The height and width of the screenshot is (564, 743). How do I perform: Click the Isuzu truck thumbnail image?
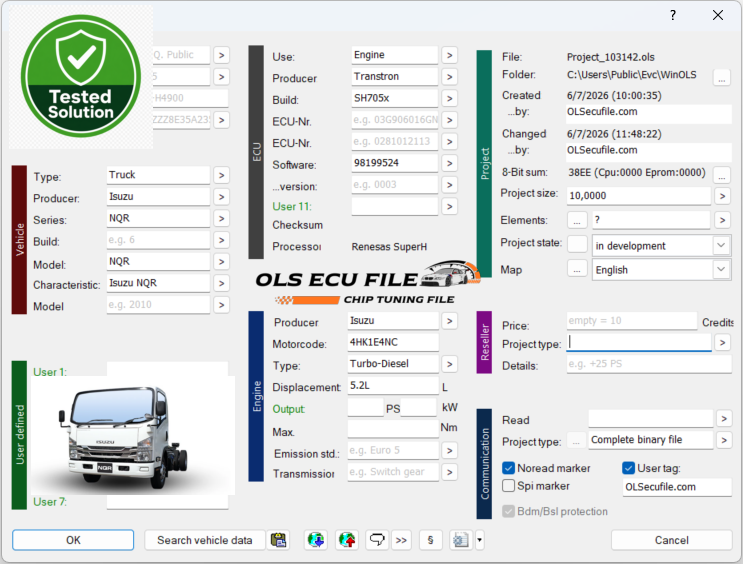click(x=133, y=436)
